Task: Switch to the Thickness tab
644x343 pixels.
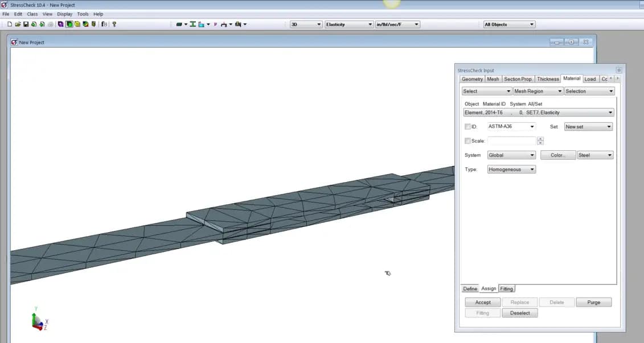Action: pos(548,79)
